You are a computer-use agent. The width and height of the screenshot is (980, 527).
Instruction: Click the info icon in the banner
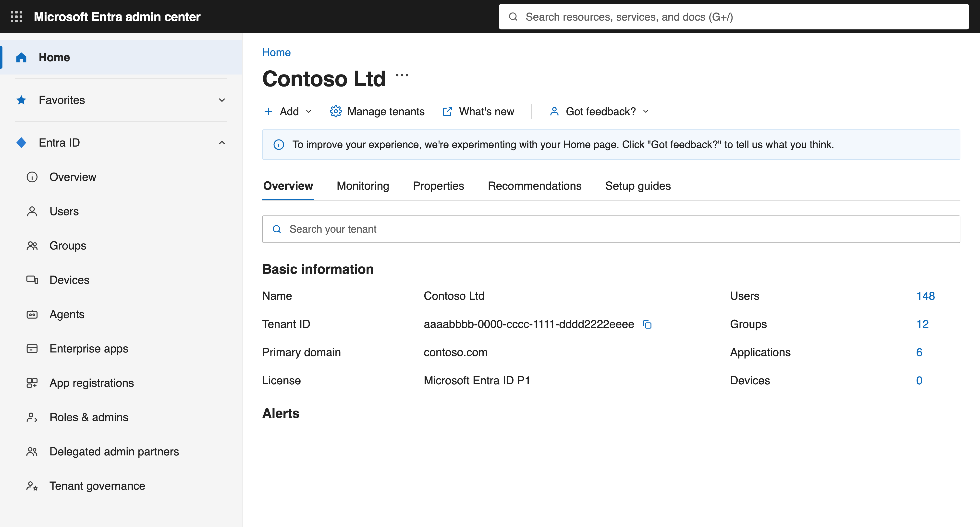tap(279, 145)
